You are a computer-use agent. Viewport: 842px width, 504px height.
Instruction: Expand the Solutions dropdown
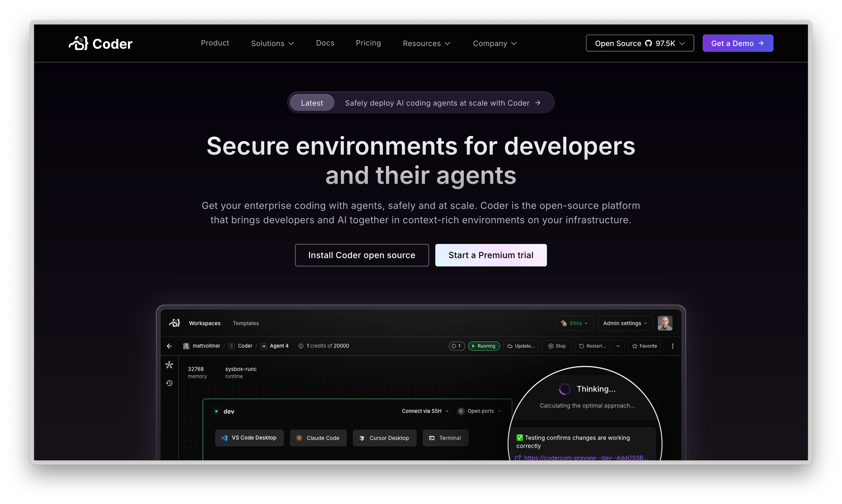273,43
